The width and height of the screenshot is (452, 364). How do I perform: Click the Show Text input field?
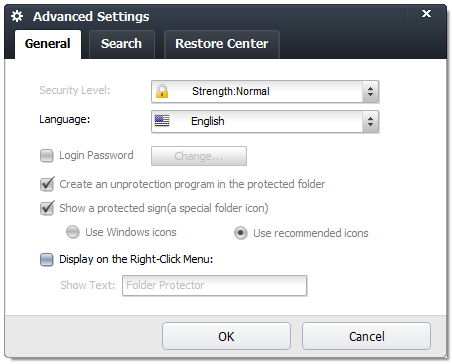click(214, 285)
